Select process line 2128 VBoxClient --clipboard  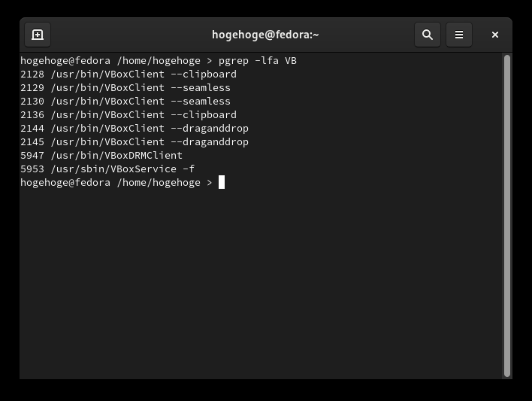[128, 74]
